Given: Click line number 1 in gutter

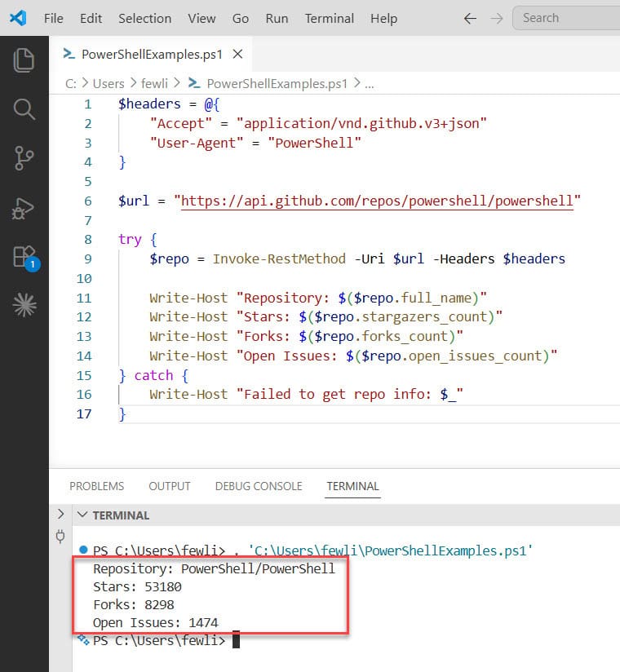Looking at the screenshot, I should tap(88, 104).
